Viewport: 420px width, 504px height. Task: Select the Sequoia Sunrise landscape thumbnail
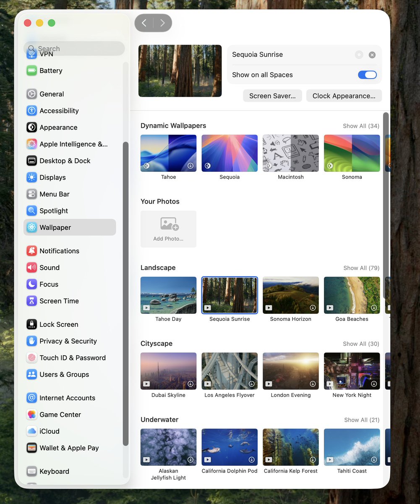coord(230,295)
